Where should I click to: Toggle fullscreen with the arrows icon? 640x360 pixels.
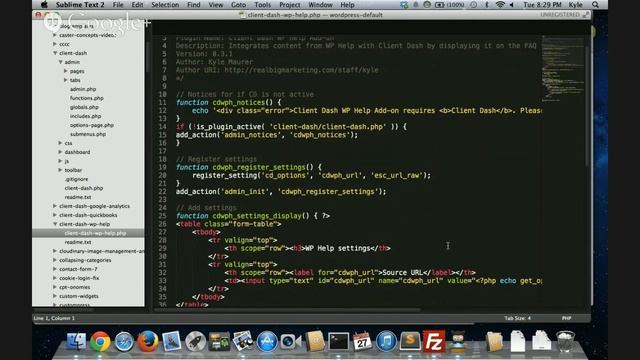(x=586, y=15)
